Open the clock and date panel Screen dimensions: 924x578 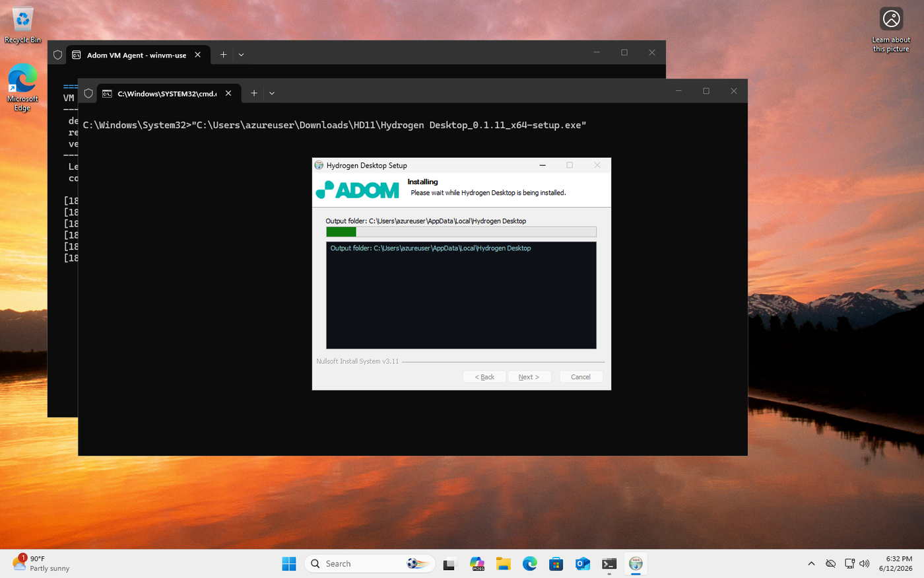coord(895,563)
